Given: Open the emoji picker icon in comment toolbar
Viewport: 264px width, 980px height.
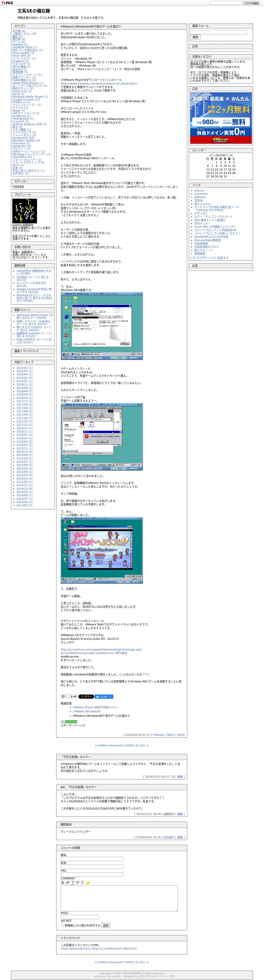Looking at the screenshot, I should [88, 883].
